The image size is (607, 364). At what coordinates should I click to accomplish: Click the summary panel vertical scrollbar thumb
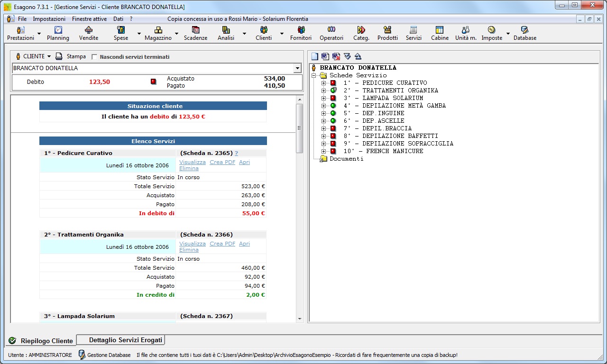pyautogui.click(x=299, y=128)
